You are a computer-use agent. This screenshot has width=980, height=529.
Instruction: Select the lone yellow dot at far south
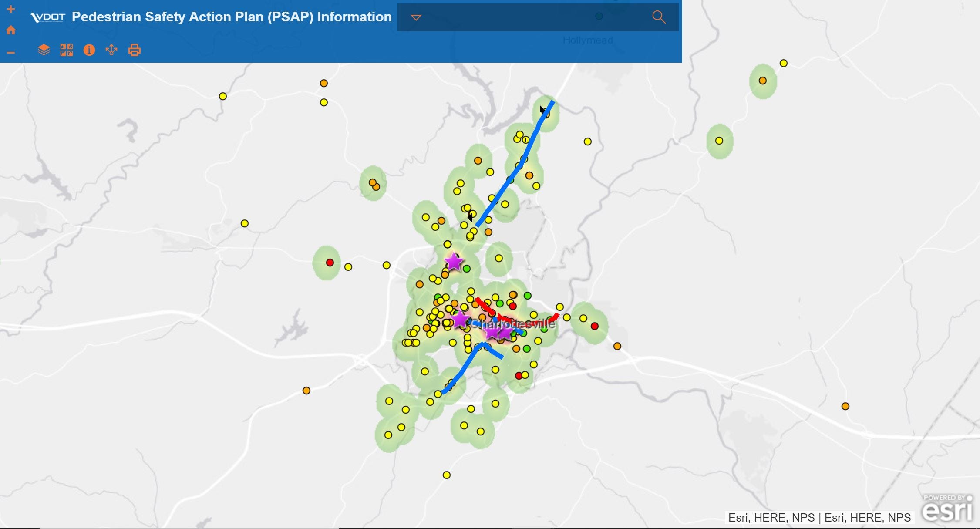click(447, 475)
